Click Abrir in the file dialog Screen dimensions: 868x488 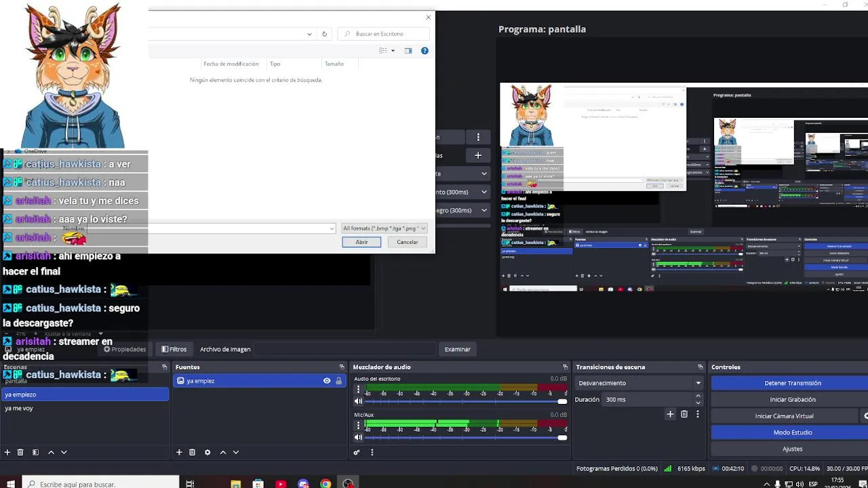361,242
